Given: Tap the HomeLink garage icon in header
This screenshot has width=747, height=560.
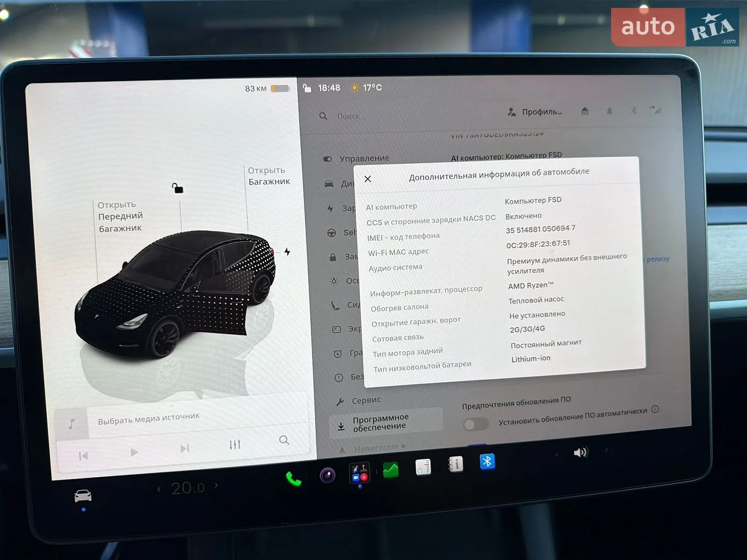Looking at the screenshot, I should pos(585,111).
